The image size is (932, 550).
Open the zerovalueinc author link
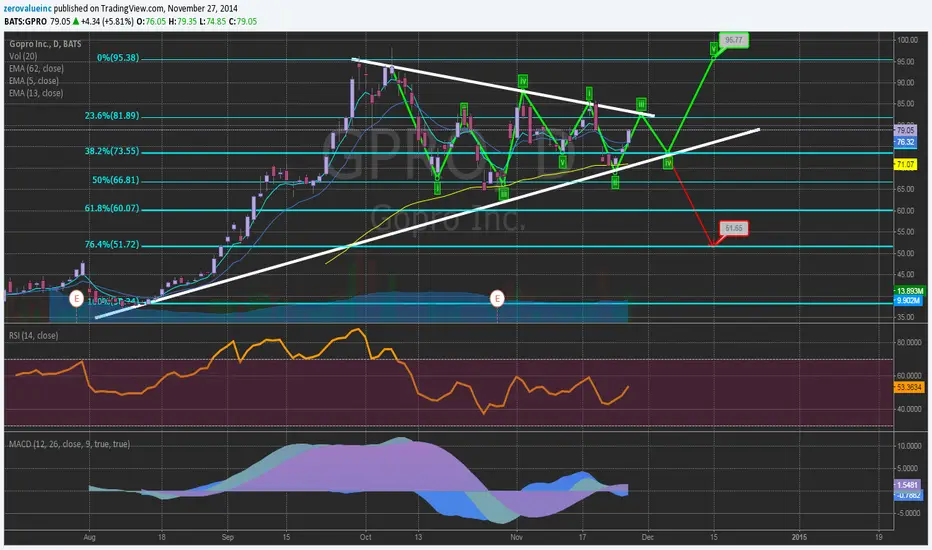pyautogui.click(x=28, y=8)
